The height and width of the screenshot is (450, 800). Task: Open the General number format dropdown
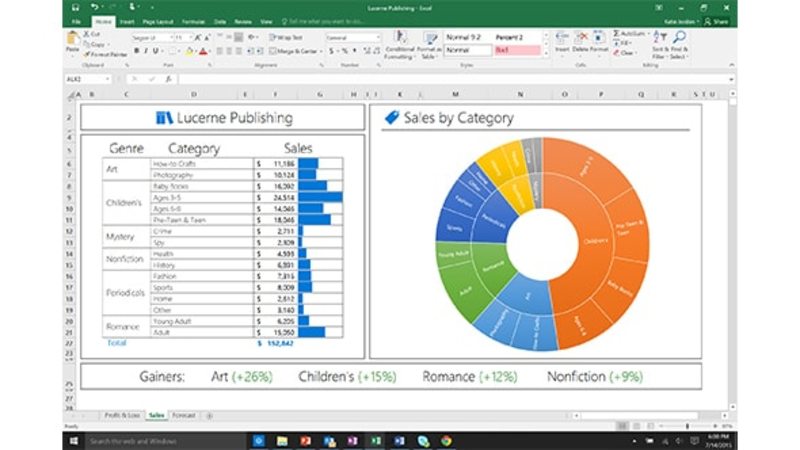point(378,38)
